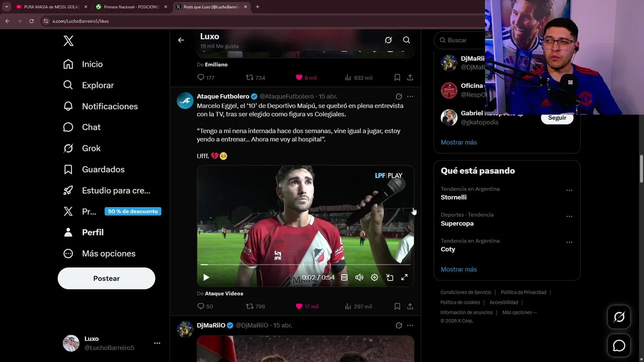The height and width of the screenshot is (362, 644).
Task: Open Stornelli trend
Action: 453,197
